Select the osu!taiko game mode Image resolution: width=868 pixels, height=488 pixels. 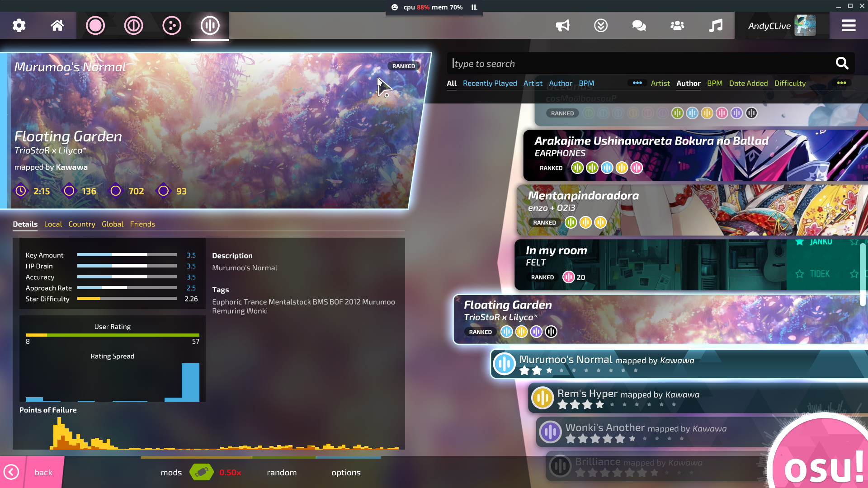coord(133,26)
